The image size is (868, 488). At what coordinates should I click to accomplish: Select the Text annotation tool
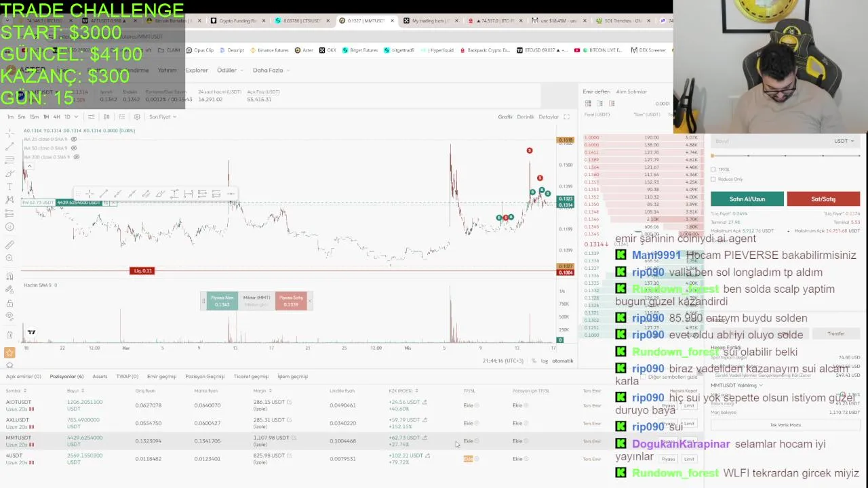(x=9, y=186)
